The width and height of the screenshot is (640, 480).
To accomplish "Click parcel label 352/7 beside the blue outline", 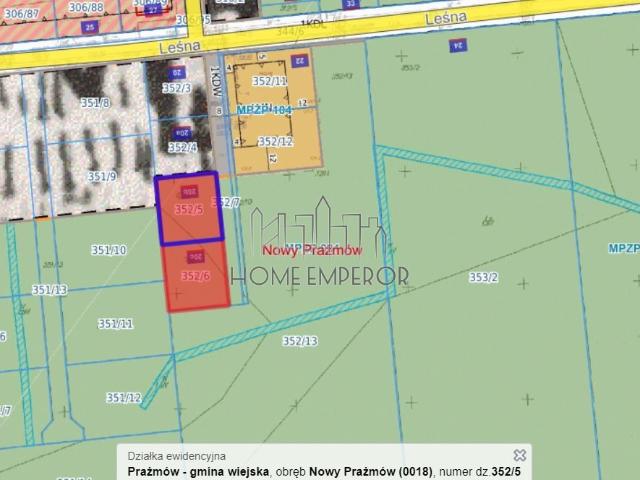I will [x=226, y=202].
